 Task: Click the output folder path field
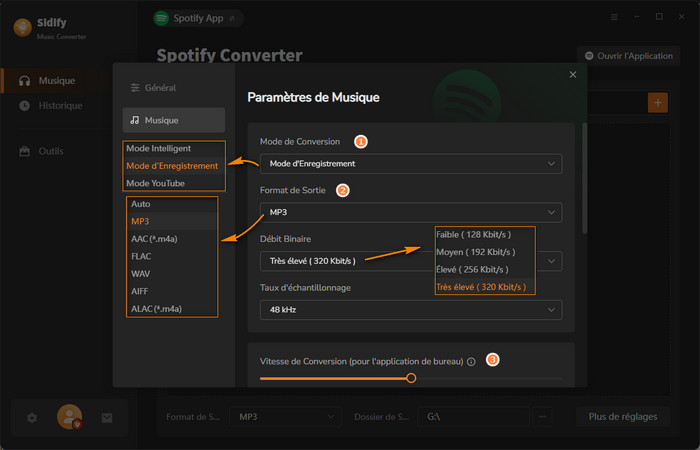472,416
